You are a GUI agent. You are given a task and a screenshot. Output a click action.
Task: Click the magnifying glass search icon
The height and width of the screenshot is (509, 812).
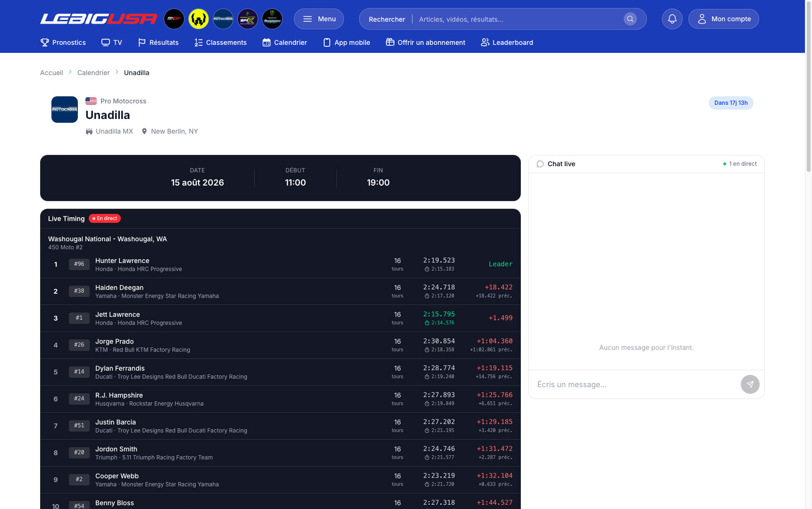tap(630, 19)
